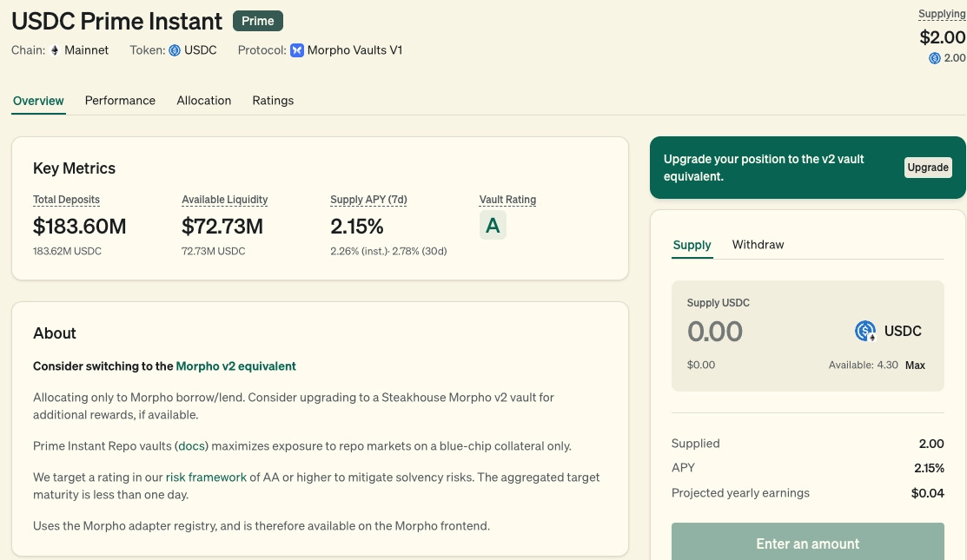Click the small USDC icon under Supplying

click(x=934, y=58)
